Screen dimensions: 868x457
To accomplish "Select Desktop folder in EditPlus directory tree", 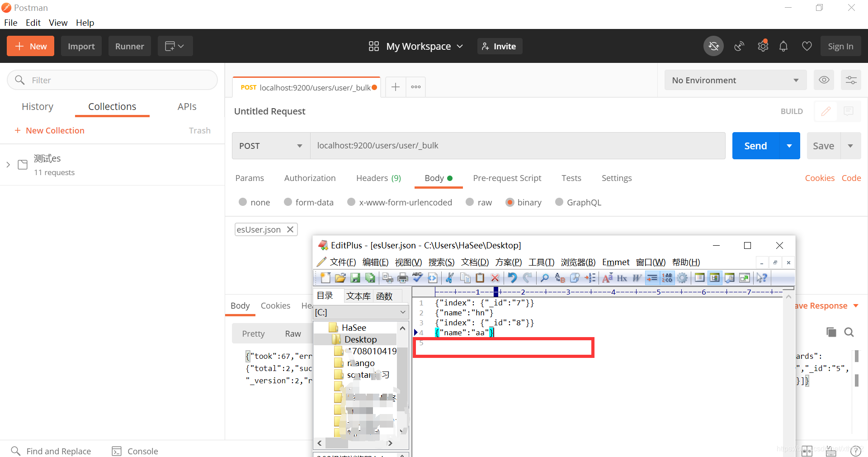I will coord(360,339).
